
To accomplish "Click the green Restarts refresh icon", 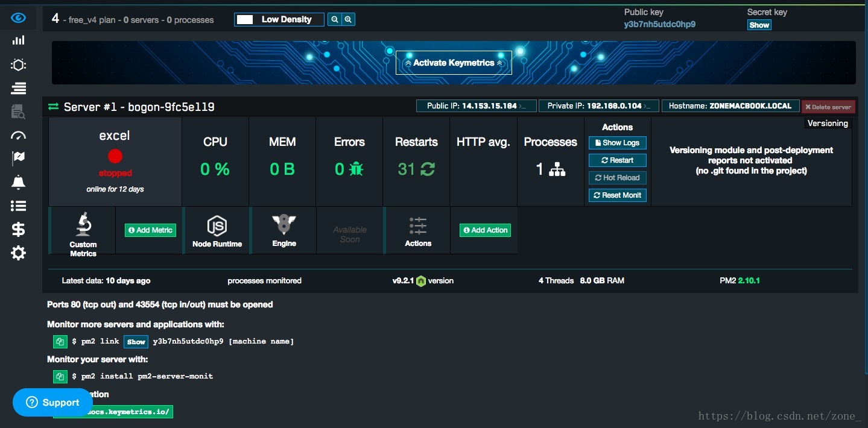I will point(428,169).
